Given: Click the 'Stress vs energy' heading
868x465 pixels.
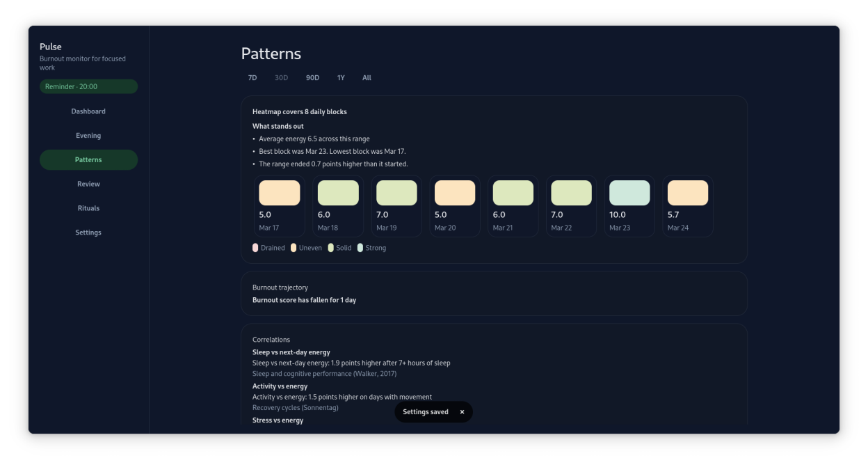Looking at the screenshot, I should click(x=278, y=420).
